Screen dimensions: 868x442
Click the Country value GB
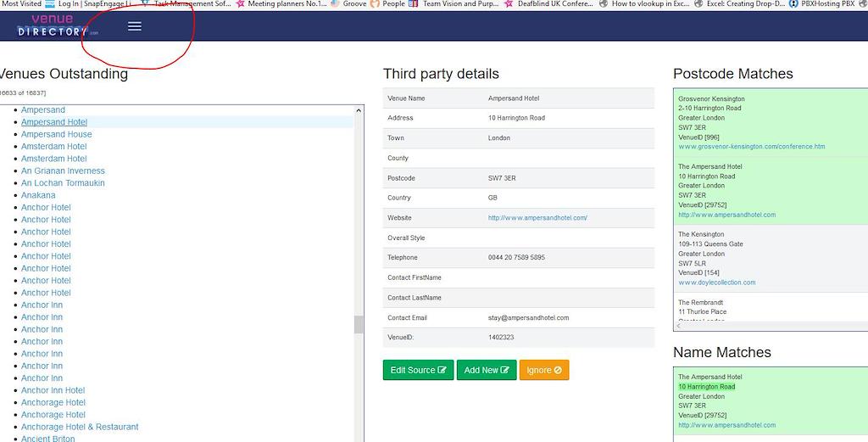[x=492, y=197]
